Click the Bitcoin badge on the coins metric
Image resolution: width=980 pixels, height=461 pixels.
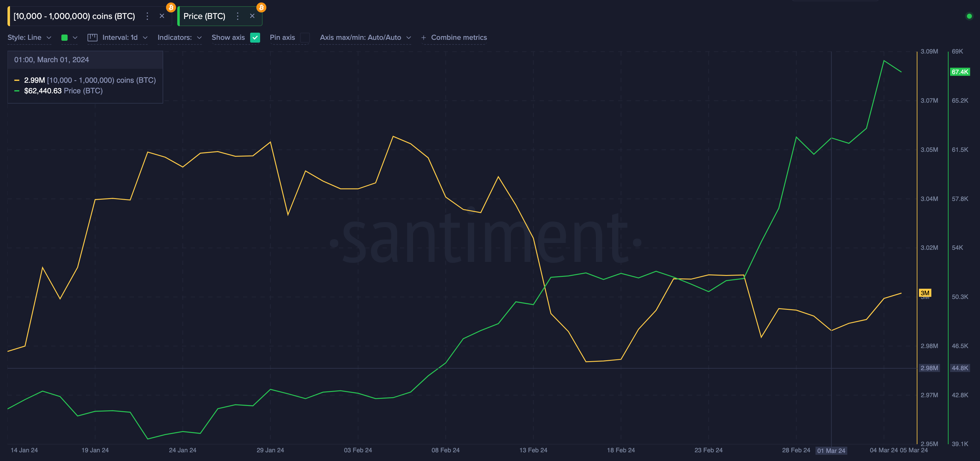pyautogui.click(x=170, y=7)
